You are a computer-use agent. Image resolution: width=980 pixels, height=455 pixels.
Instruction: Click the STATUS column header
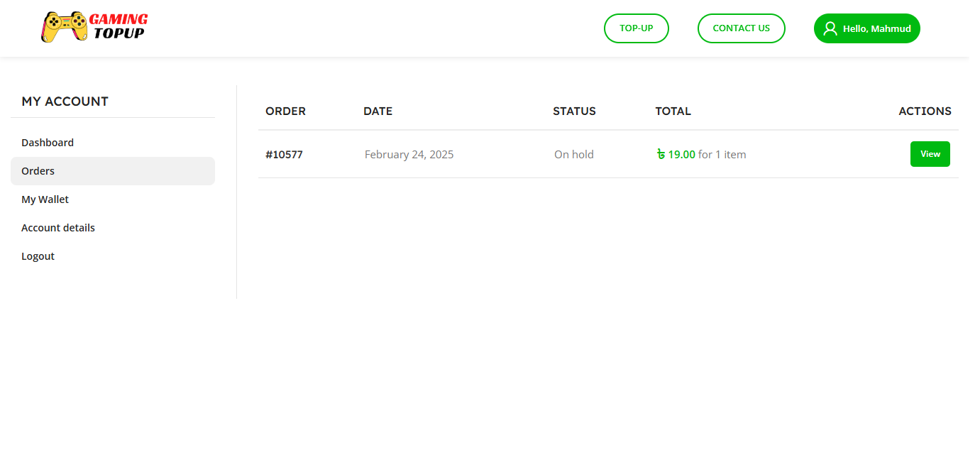(x=574, y=111)
